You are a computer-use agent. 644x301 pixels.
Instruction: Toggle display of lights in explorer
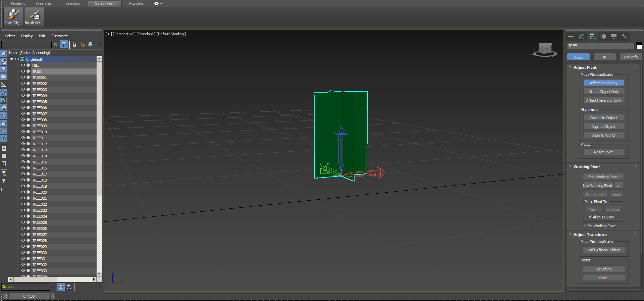[4, 69]
